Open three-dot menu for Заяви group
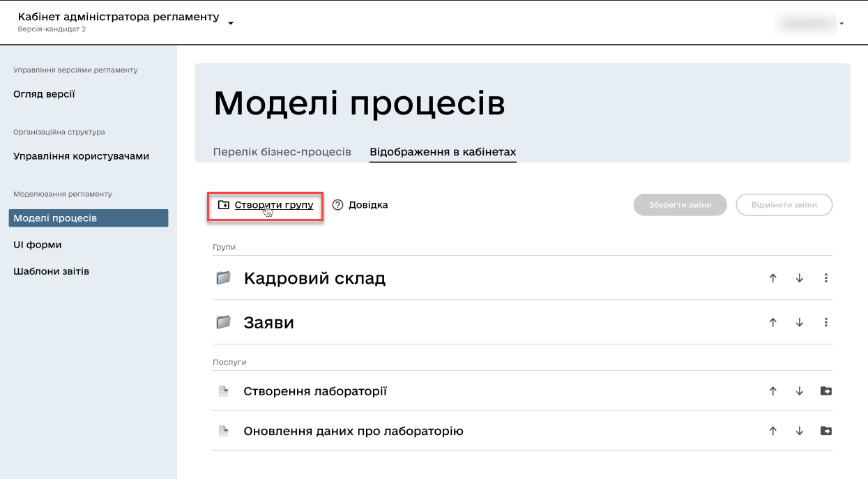Image resolution: width=868 pixels, height=479 pixels. point(826,323)
